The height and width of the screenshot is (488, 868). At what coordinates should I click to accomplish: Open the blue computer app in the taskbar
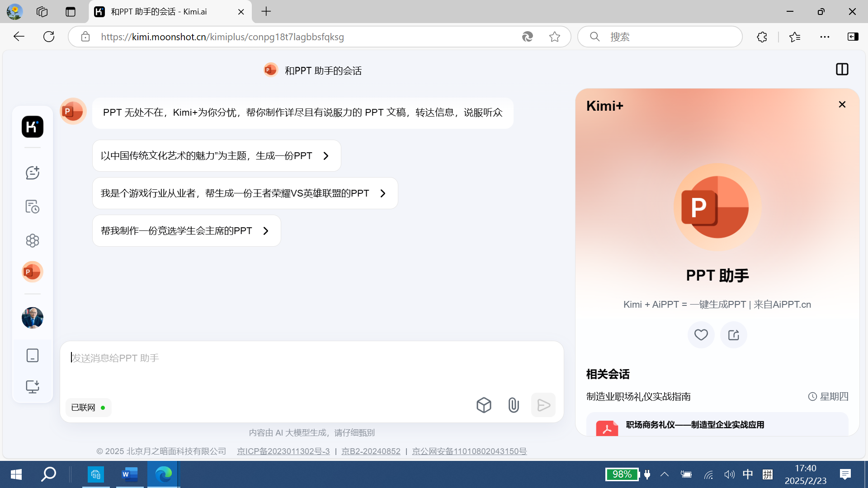point(95,474)
